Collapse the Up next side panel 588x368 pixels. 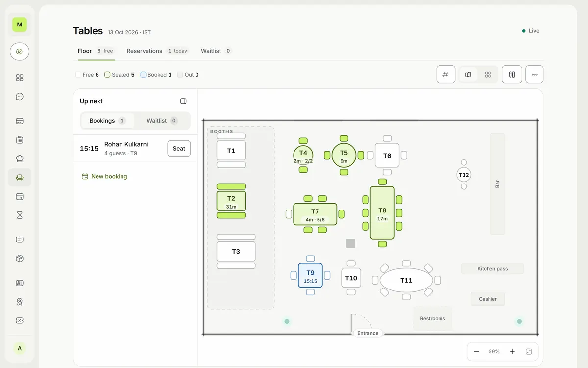(183, 101)
